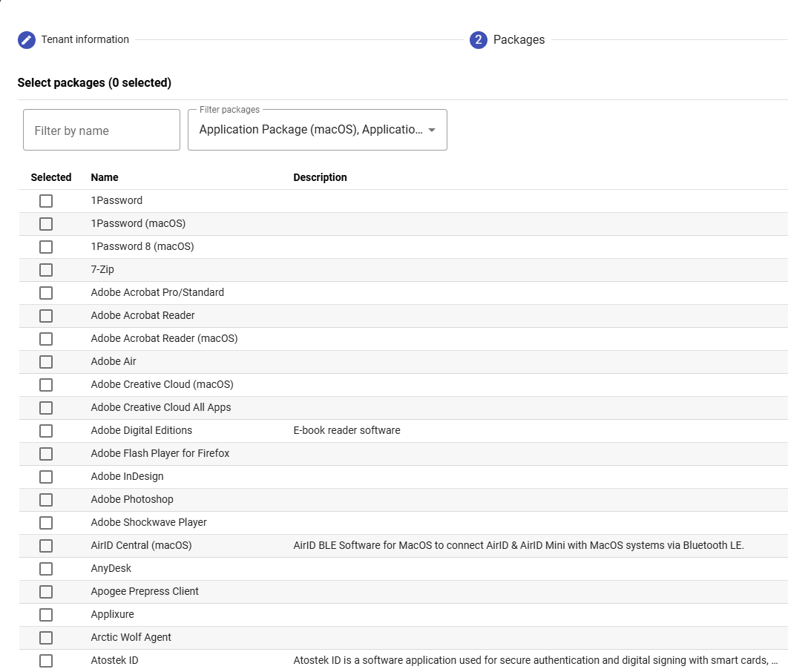The width and height of the screenshot is (788, 672).
Task: Enable the Adobe Acrobat Reader (macOS) checkbox
Action: tap(46, 339)
